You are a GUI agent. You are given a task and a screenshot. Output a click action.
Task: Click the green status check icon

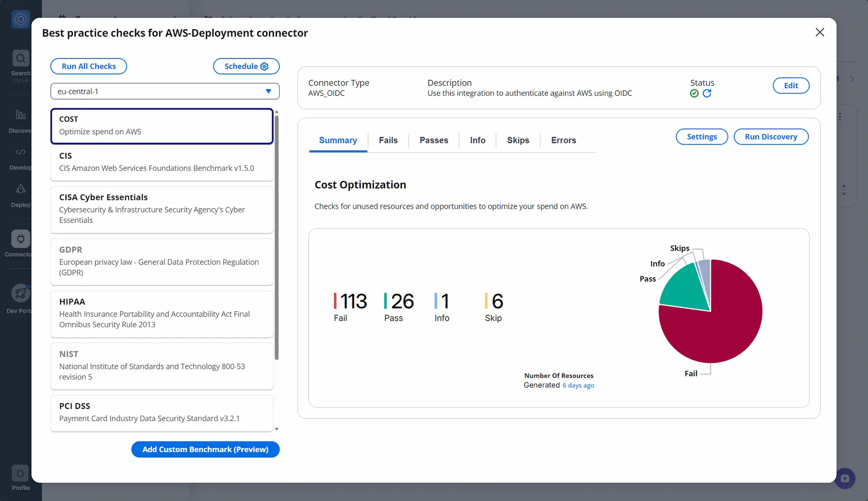(694, 94)
